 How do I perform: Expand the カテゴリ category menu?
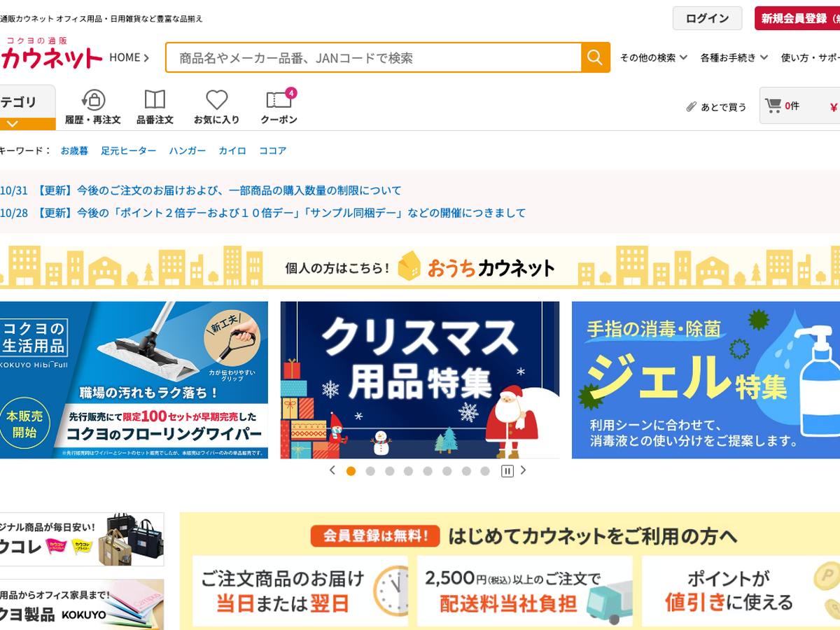pos(27,108)
